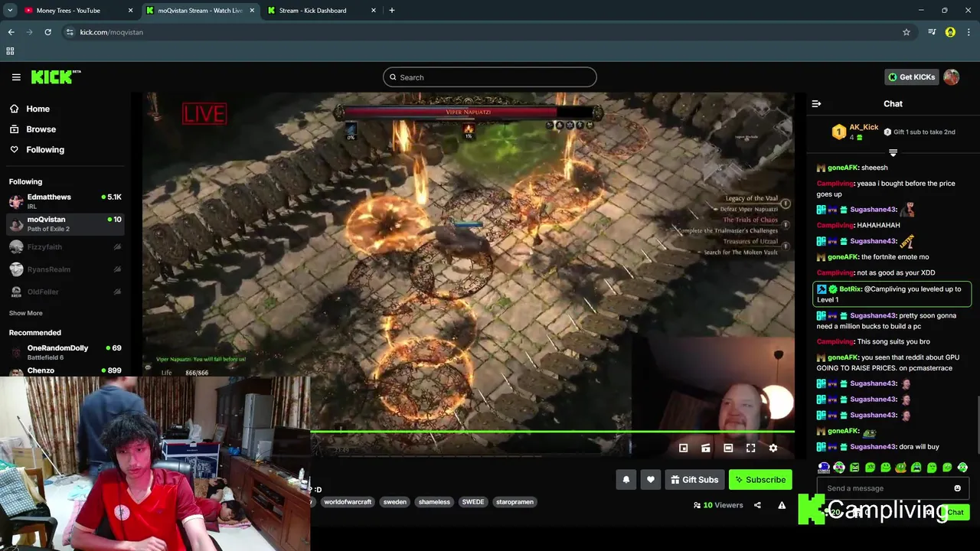The width and height of the screenshot is (980, 551).
Task: Open the user profile avatar menu
Action: (x=951, y=77)
